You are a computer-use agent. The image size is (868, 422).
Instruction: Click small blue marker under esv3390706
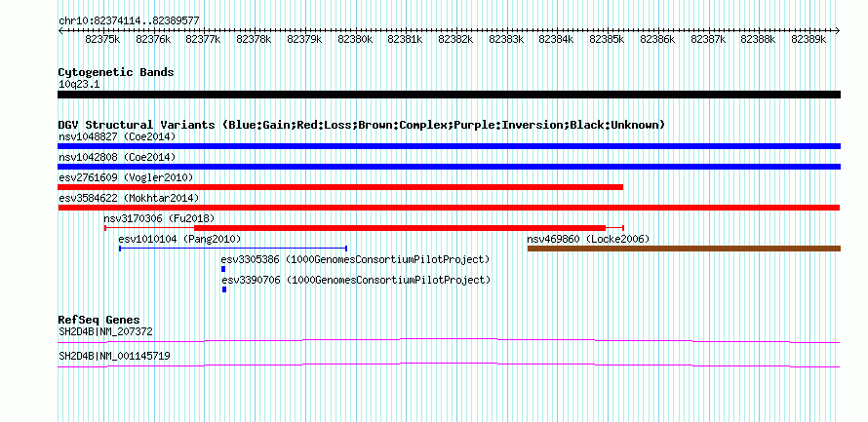pyautogui.click(x=224, y=289)
